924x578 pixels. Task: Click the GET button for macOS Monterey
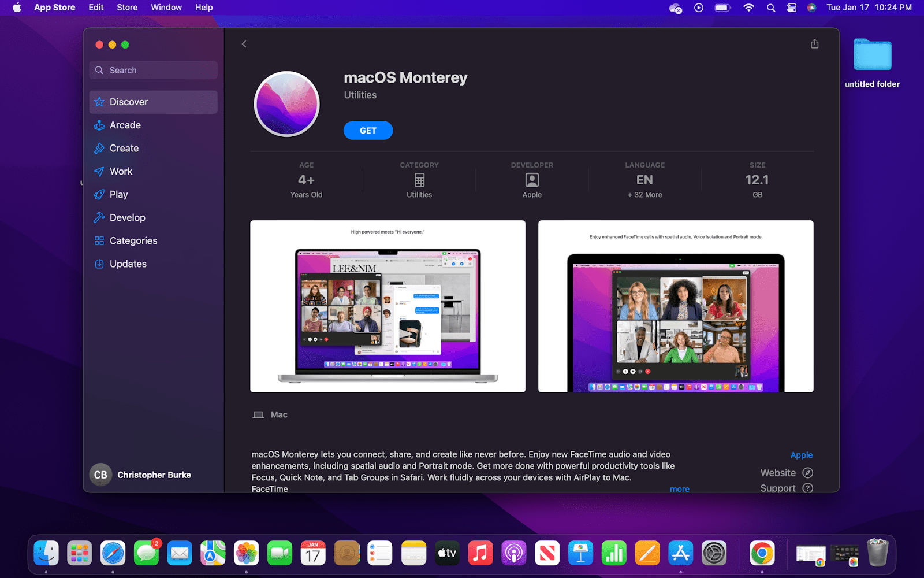pos(368,131)
